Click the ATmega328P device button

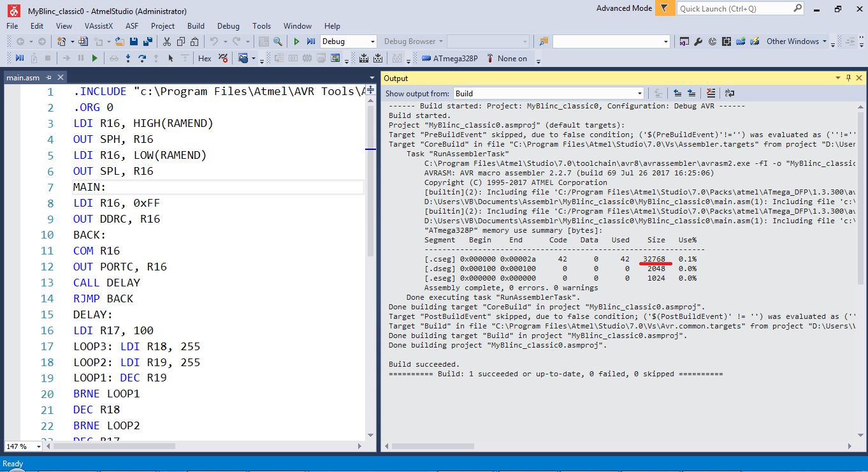[449, 58]
